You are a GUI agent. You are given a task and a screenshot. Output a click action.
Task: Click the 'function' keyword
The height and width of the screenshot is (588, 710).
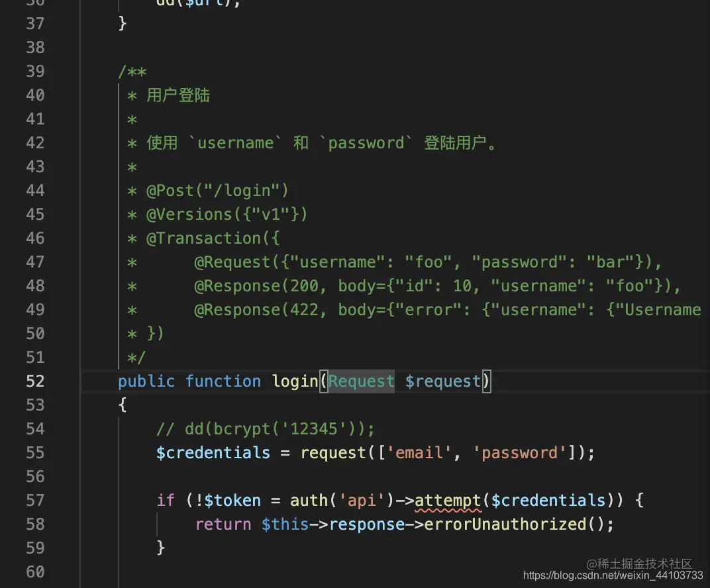(223, 381)
